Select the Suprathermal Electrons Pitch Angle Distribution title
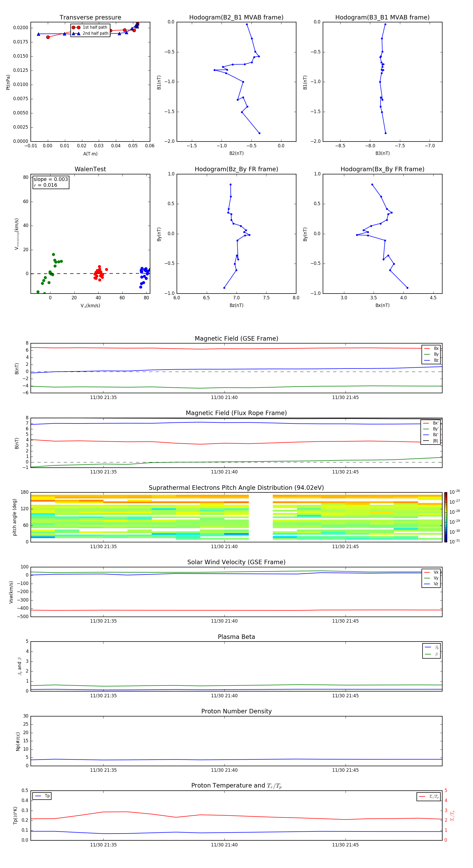Viewport: 473px width, 868px height. [x=236, y=488]
